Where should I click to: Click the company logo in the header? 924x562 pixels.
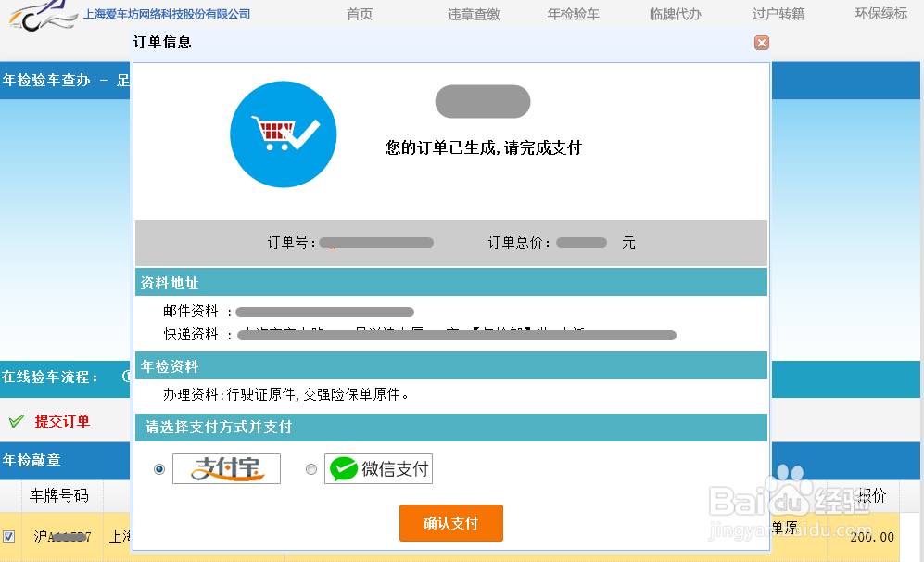pyautogui.click(x=42, y=16)
